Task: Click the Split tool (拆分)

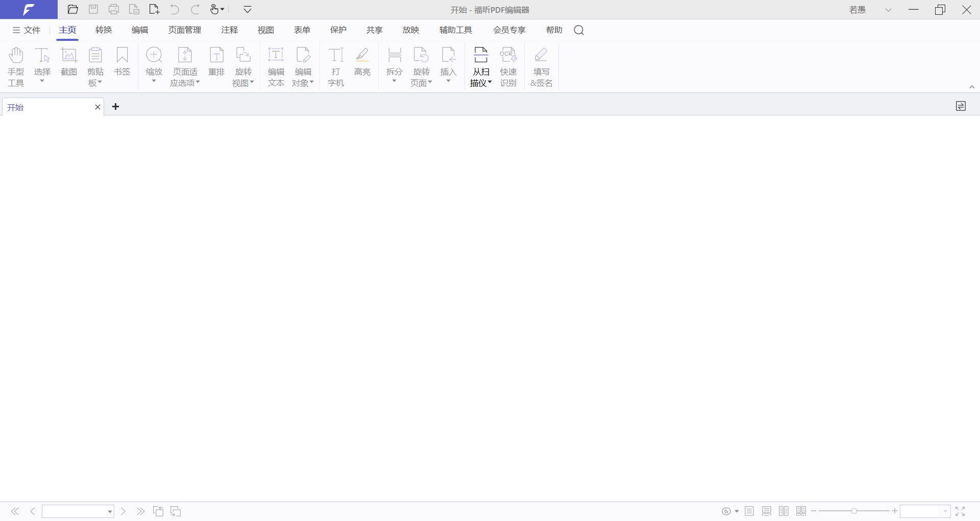Action: tap(395, 66)
